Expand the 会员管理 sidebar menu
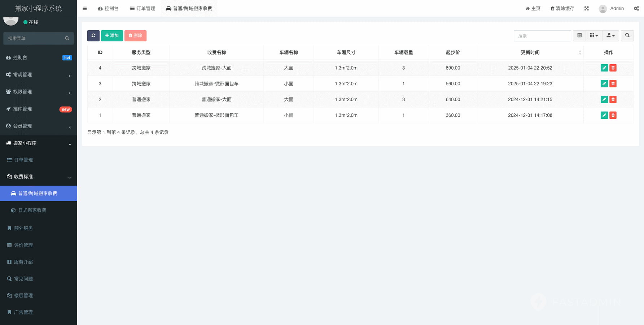Image resolution: width=644 pixels, height=325 pixels. coord(38,126)
